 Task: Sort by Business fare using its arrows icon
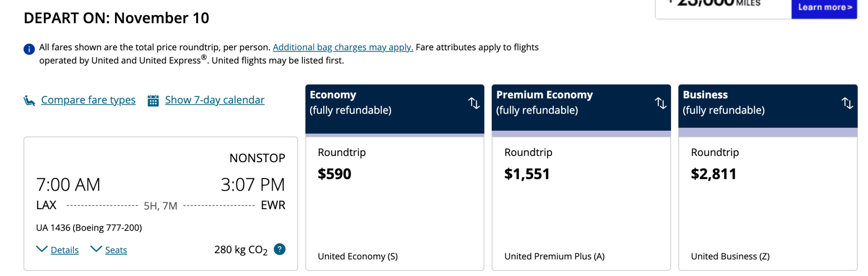click(x=847, y=103)
